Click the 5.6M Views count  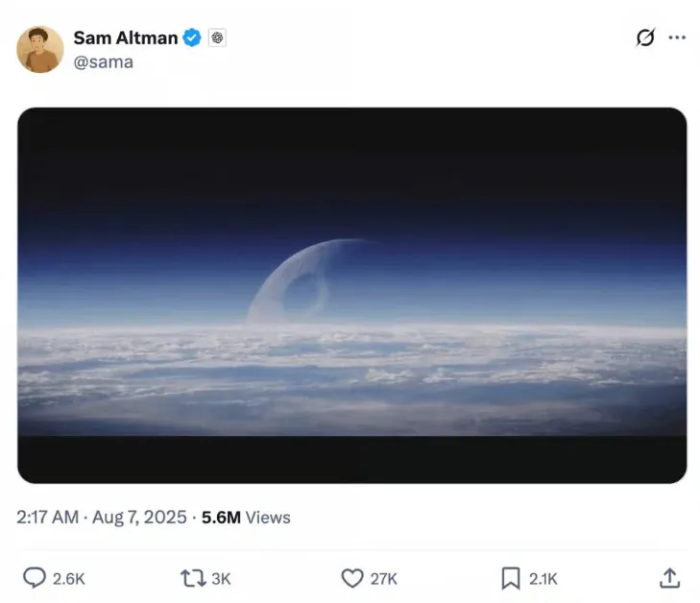(x=246, y=518)
